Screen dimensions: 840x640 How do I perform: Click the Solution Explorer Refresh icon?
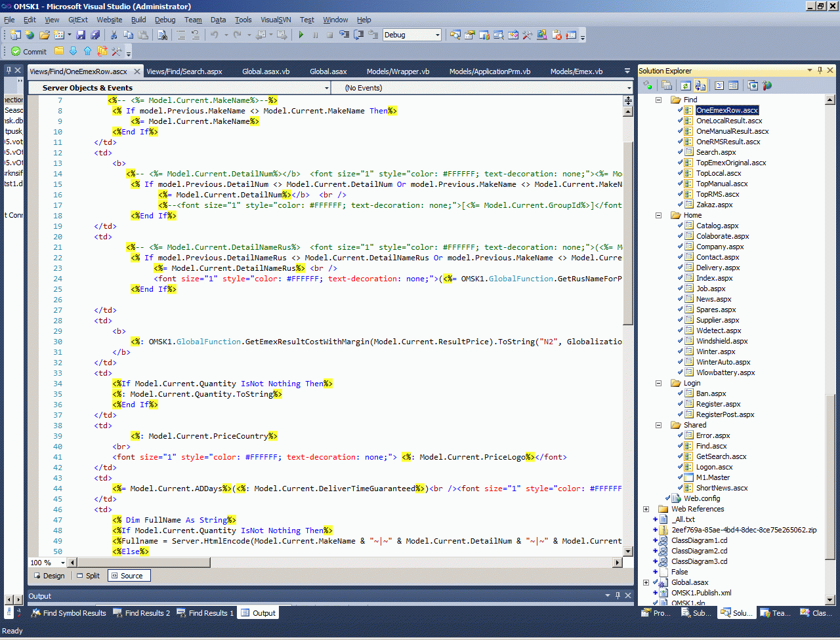coord(685,85)
